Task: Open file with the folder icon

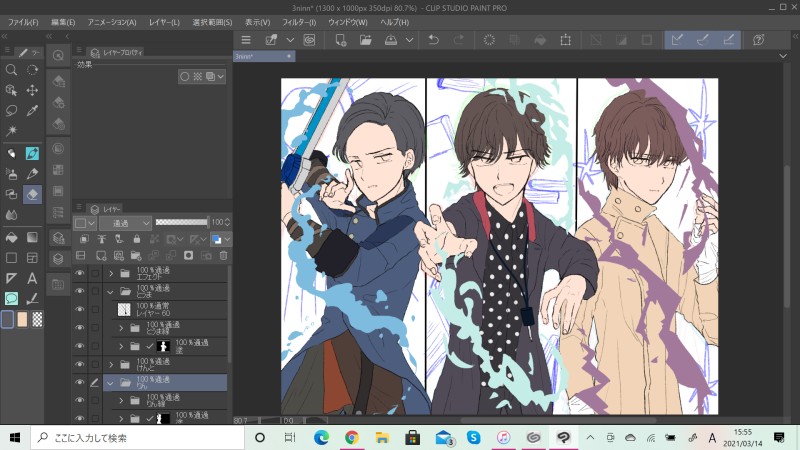Action: (x=365, y=40)
